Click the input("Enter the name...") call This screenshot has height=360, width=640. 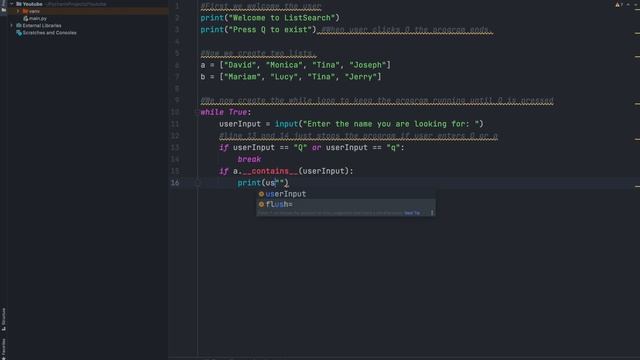[379, 124]
